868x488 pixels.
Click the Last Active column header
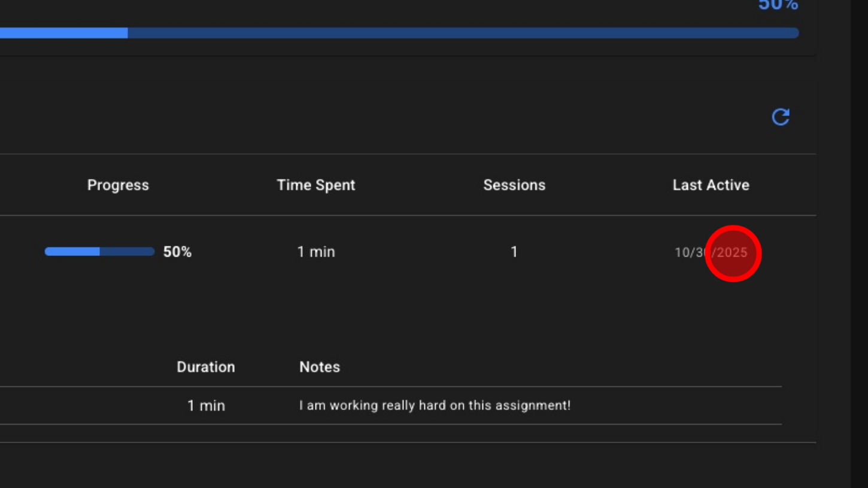pos(711,185)
